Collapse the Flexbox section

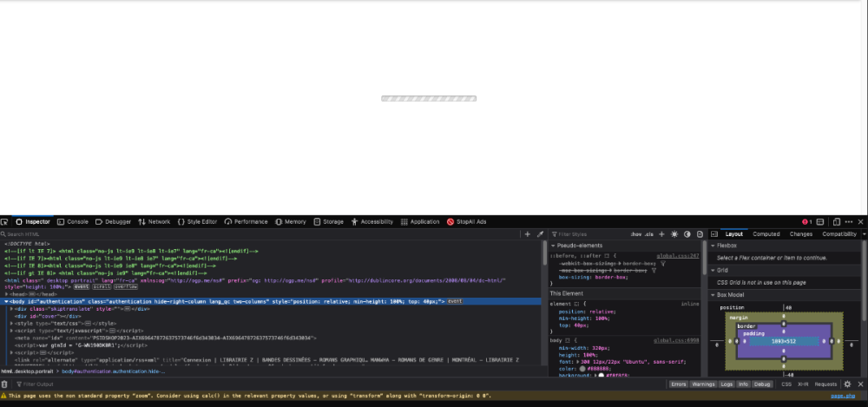(713, 246)
